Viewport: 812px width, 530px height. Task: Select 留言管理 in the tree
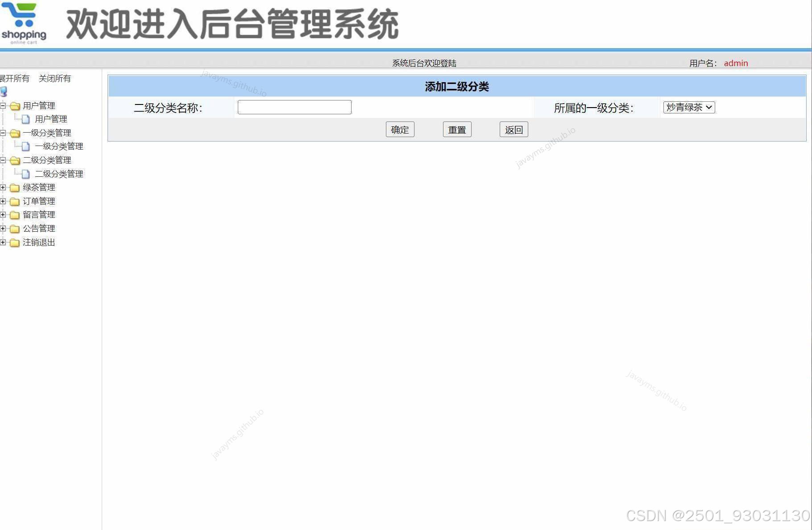[39, 215]
